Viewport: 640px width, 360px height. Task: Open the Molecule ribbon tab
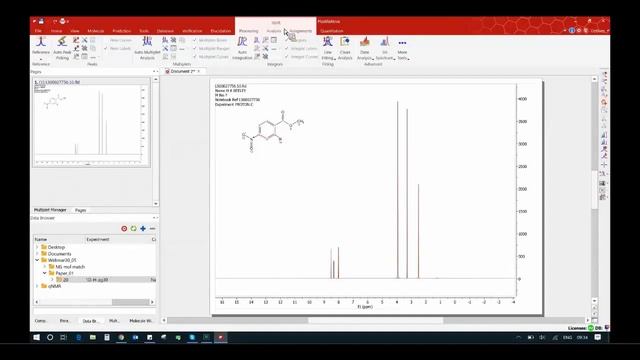click(96, 31)
